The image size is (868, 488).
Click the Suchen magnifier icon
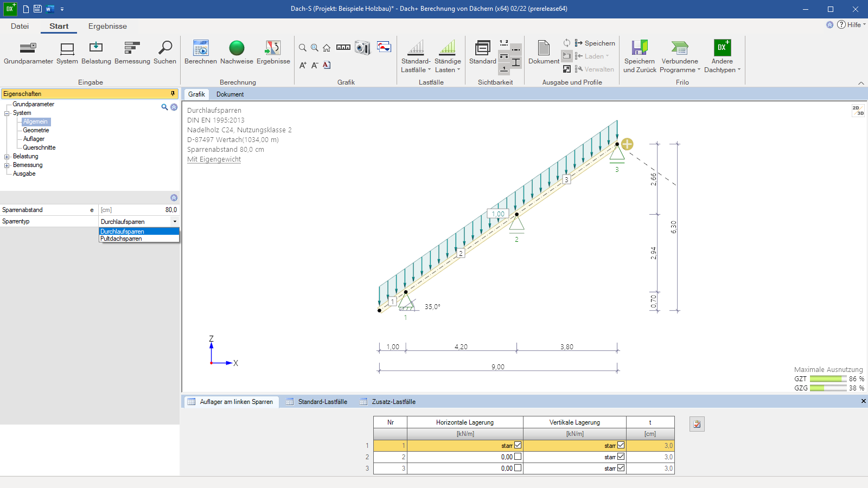(165, 48)
